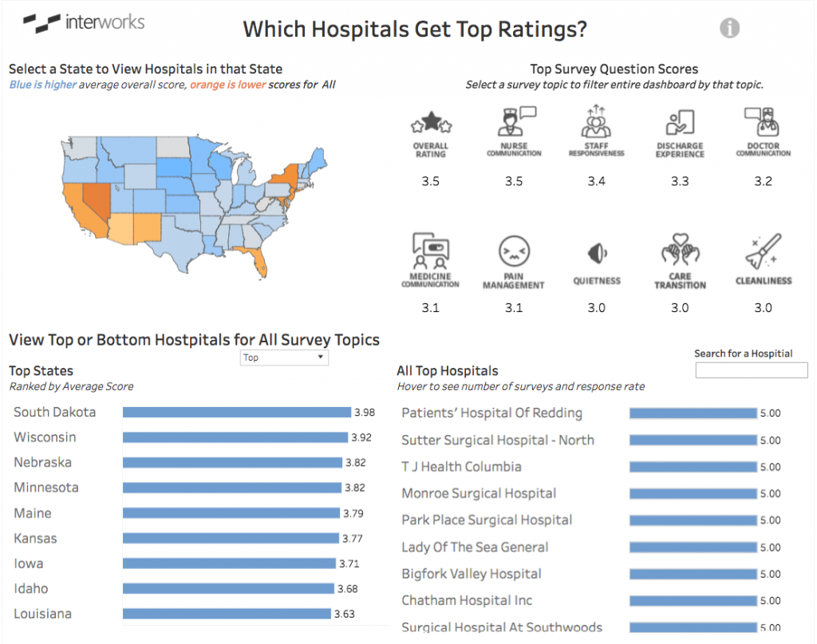Select the Overall Rating stars icon

click(431, 122)
